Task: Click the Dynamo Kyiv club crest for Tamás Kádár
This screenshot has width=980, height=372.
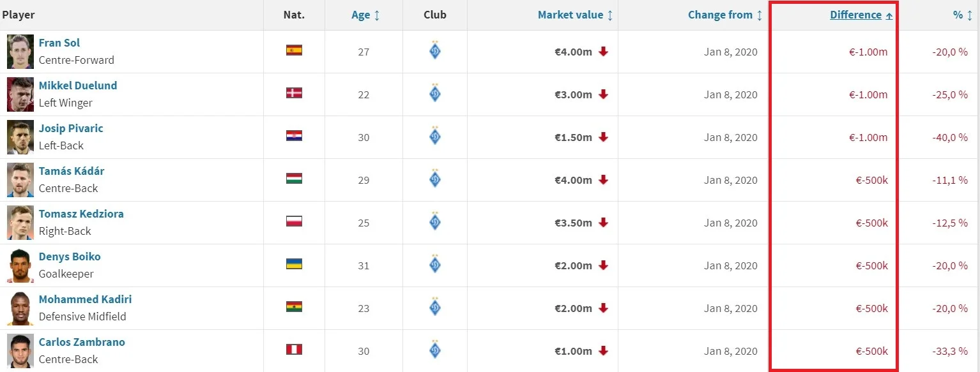Action: pyautogui.click(x=435, y=179)
